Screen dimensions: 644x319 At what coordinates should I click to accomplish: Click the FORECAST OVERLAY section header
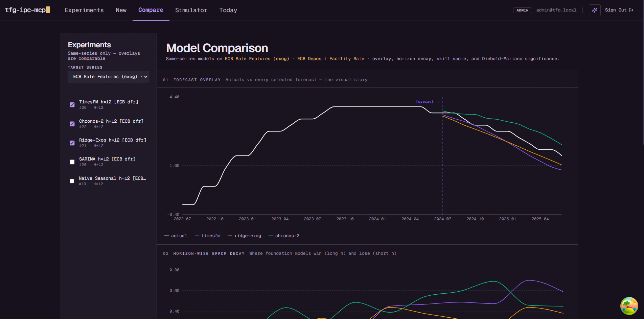197,80
